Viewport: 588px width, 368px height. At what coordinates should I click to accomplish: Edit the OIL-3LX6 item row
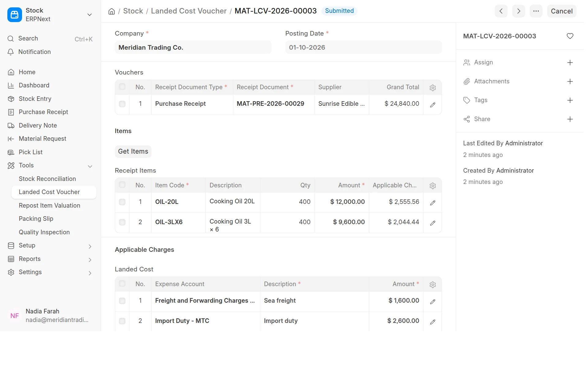(x=432, y=223)
